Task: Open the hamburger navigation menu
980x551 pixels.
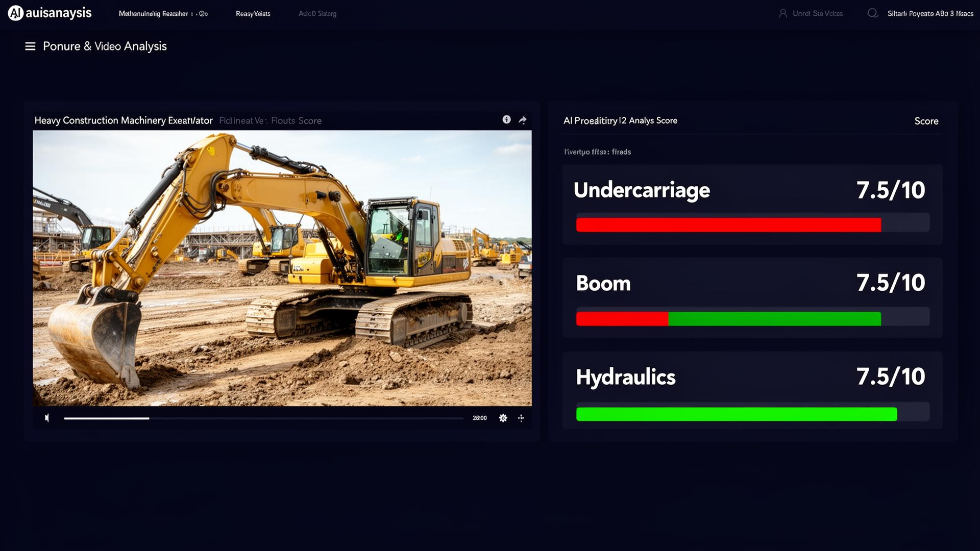Action: click(30, 46)
